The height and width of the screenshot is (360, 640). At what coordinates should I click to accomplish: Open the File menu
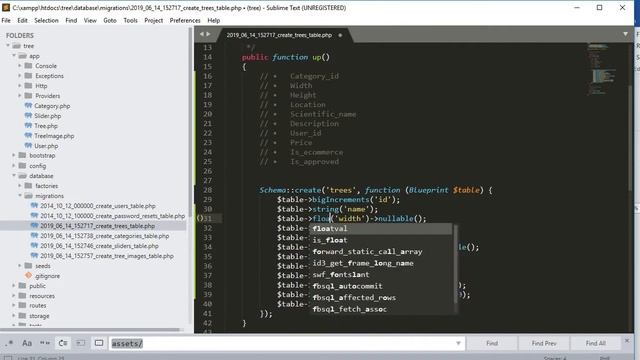(6, 20)
